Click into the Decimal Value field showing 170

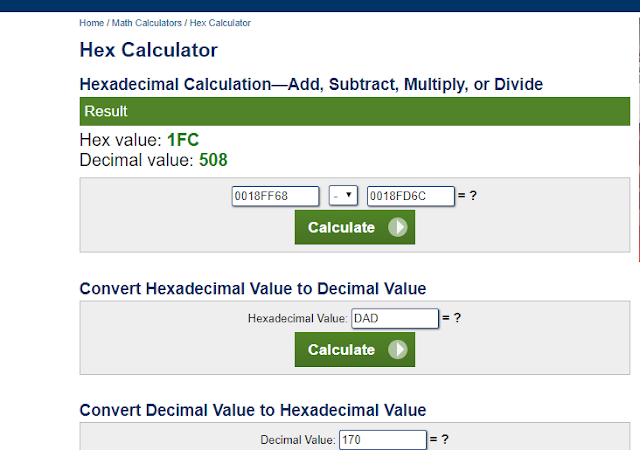(383, 440)
